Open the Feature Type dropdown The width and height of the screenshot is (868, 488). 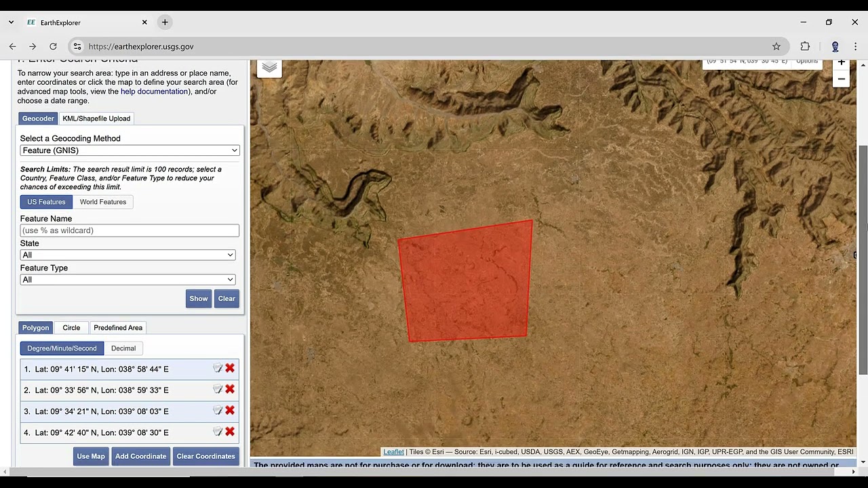click(x=127, y=279)
